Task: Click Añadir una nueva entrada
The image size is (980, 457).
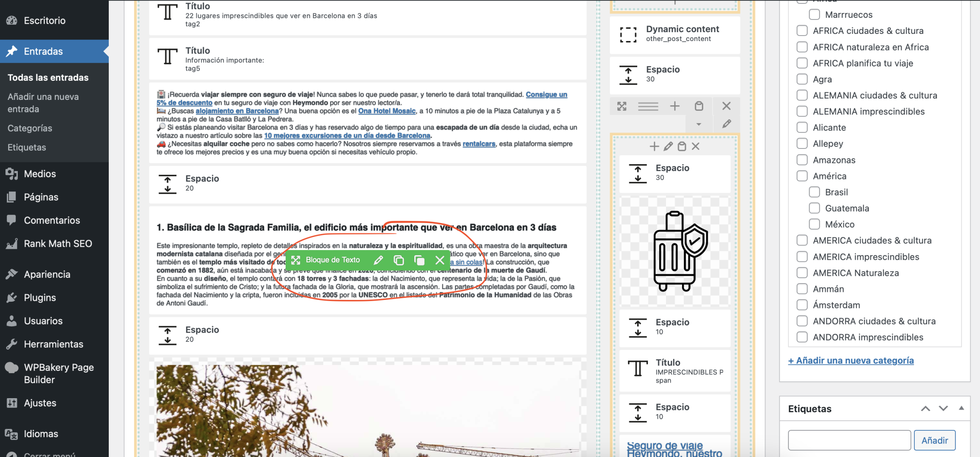Action: (43, 103)
